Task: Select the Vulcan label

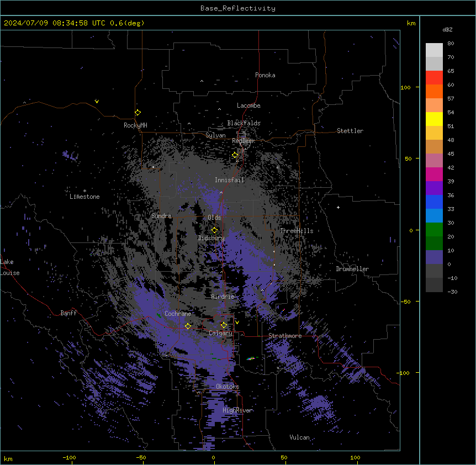Action: pos(299,437)
